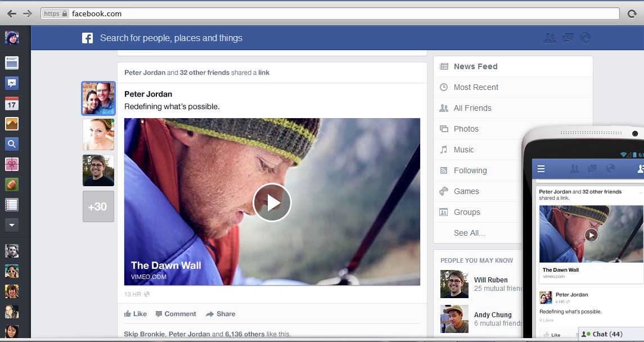Open the calendar events icon showing 17
Screen dimensions: 644x342
click(12, 103)
